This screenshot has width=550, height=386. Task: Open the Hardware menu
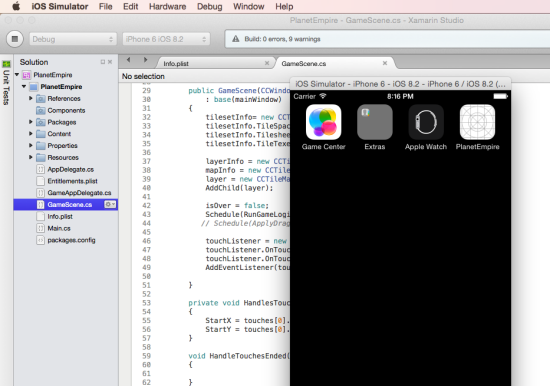168,6
